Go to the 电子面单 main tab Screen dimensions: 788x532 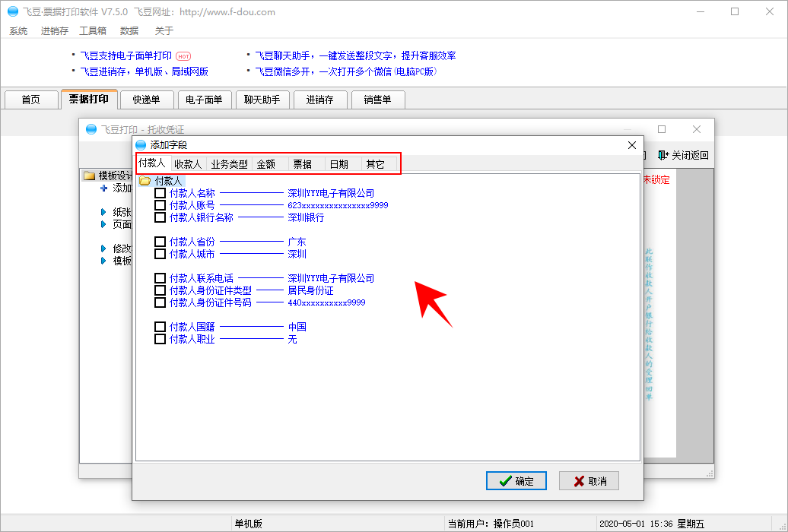point(205,100)
